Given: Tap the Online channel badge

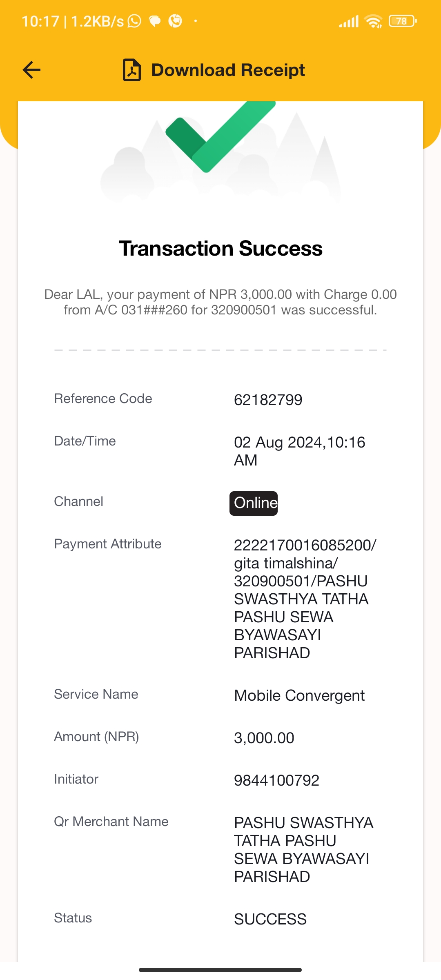Looking at the screenshot, I should pos(254,503).
